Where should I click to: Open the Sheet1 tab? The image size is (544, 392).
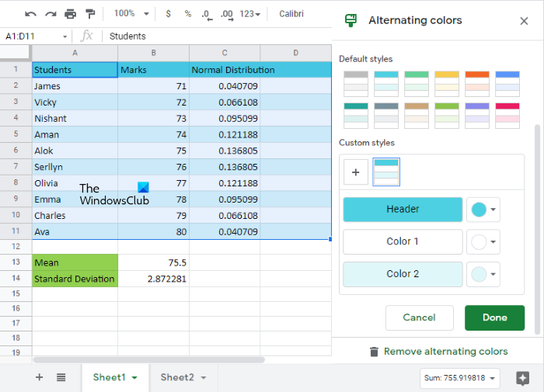115,377
